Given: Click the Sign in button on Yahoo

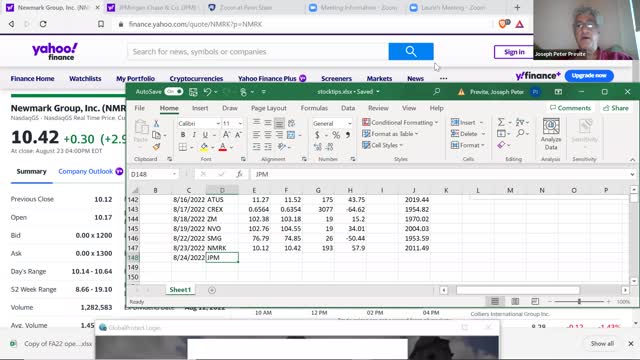Looking at the screenshot, I should pos(514,52).
